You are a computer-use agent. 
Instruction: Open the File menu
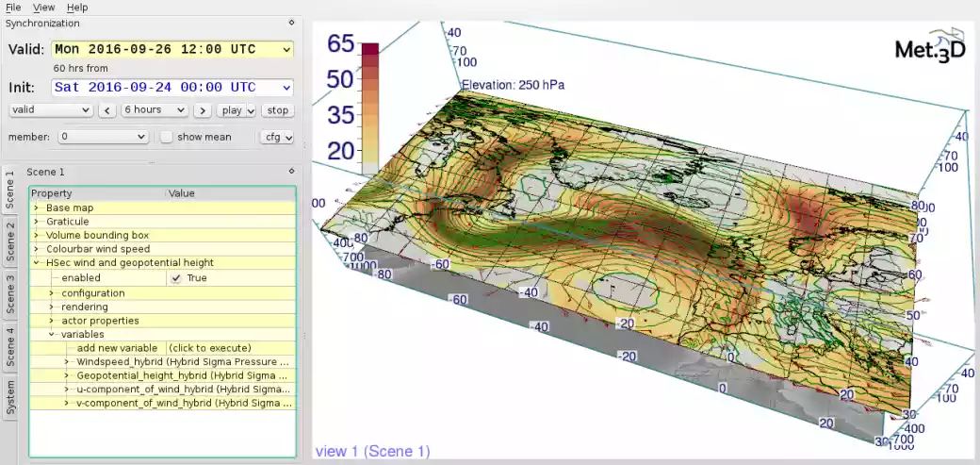(x=13, y=8)
